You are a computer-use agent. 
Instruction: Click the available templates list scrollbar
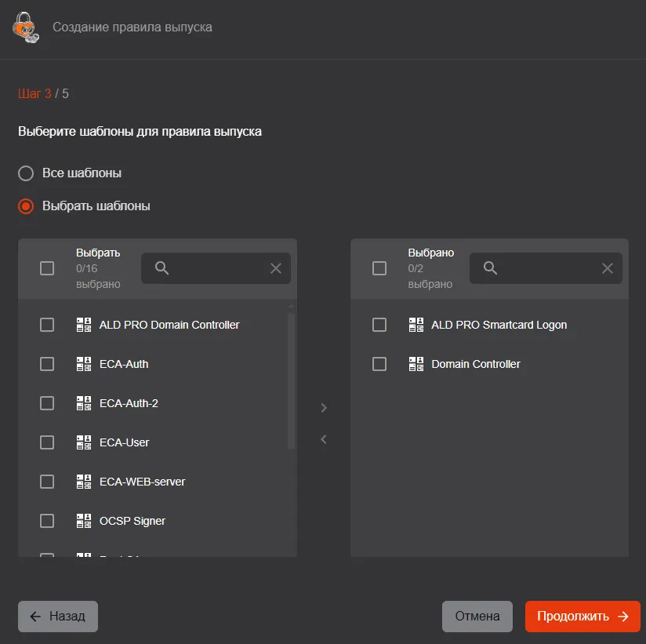click(292, 380)
